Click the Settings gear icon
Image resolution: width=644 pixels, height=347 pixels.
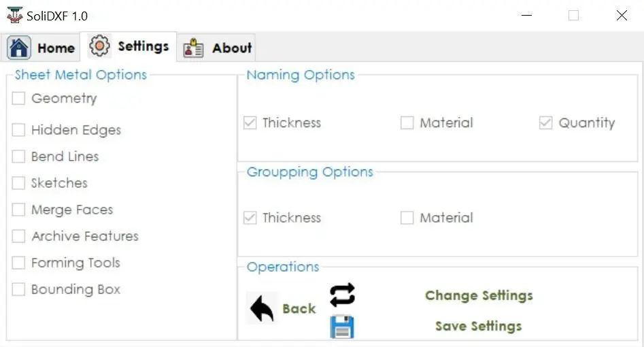[100, 46]
